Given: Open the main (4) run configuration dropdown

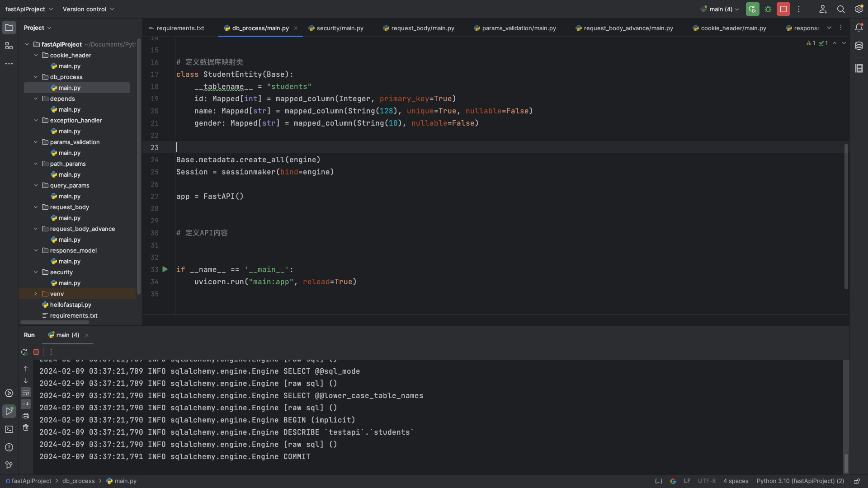Looking at the screenshot, I should point(721,9).
